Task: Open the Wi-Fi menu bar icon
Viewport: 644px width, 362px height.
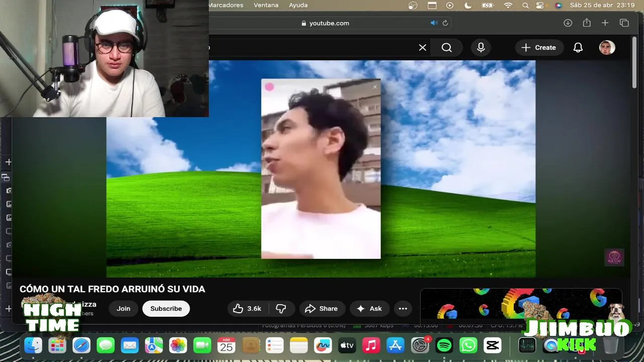Action: [508, 5]
